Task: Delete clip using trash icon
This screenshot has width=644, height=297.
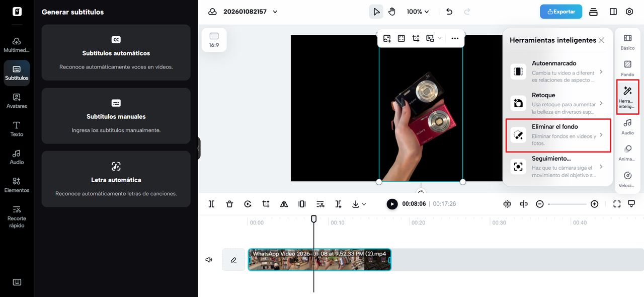Action: (229, 204)
